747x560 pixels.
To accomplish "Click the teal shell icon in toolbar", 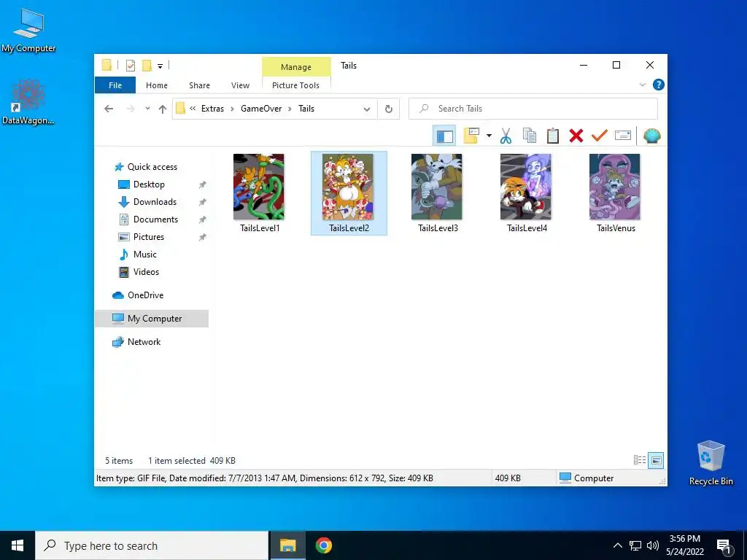I will coord(651,136).
